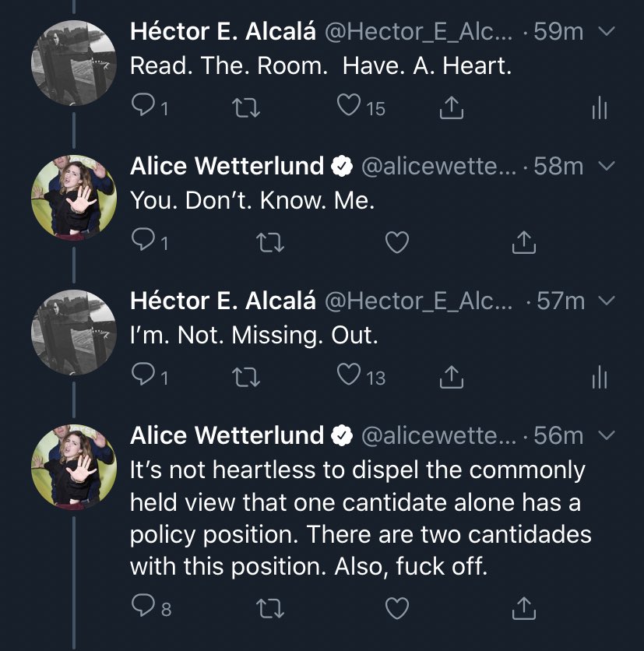Reply to the "You. Don't. Know. Me." tweet
Image resolution: width=644 pixels, height=651 pixels.
[143, 243]
